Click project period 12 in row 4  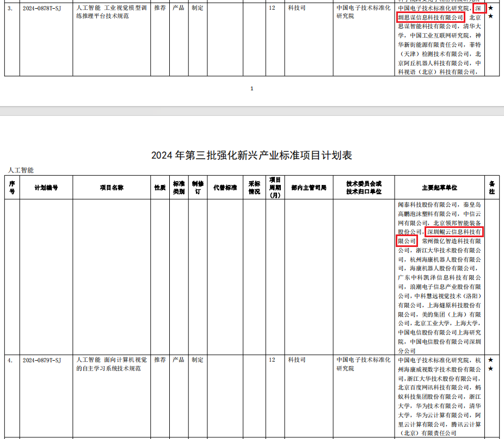click(x=272, y=360)
